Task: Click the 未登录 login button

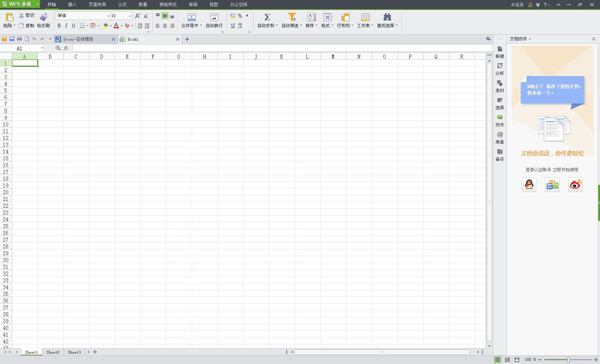Action: coord(517,5)
